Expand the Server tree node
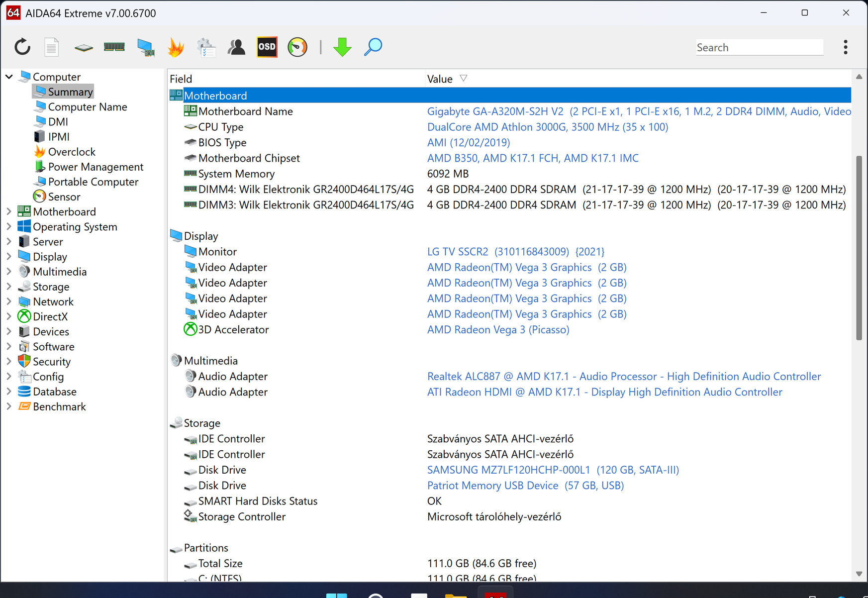 tap(9, 241)
